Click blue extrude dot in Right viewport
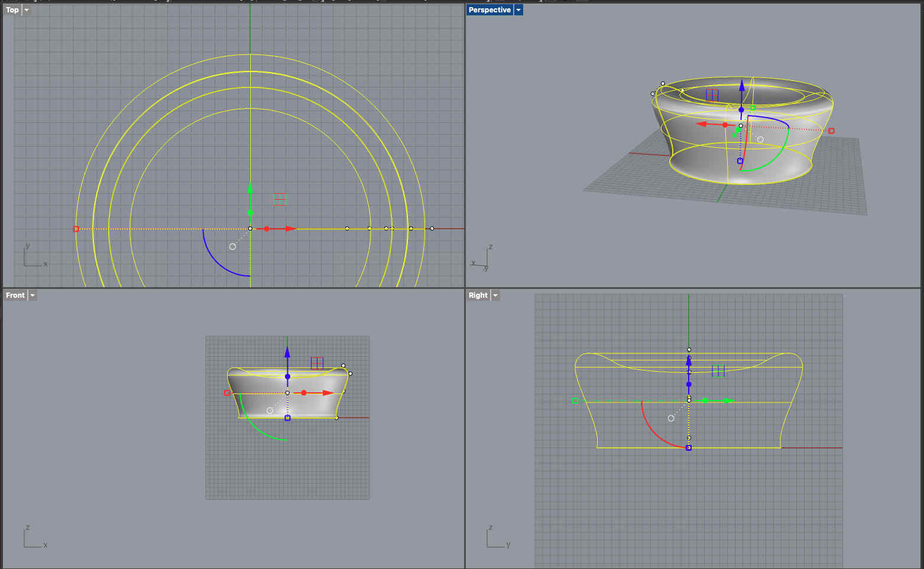924x569 pixels. [x=689, y=385]
